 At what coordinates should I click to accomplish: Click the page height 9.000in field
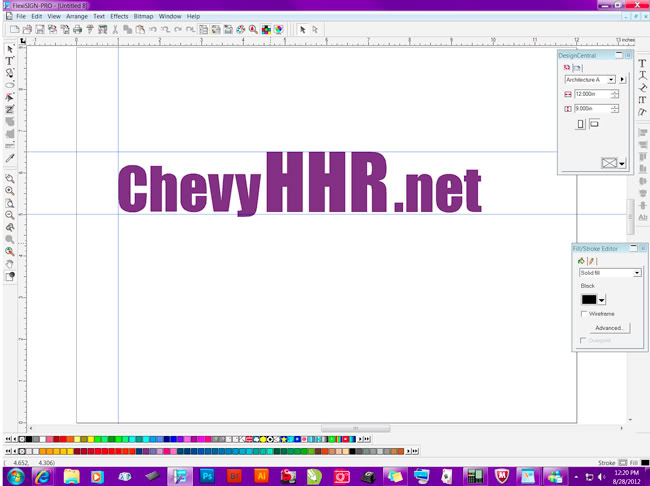(x=592, y=109)
